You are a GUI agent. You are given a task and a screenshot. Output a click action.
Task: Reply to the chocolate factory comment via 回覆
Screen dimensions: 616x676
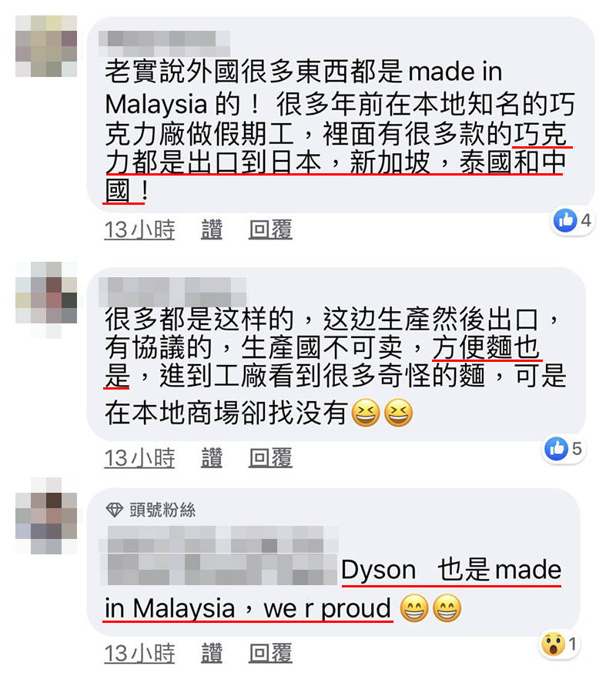point(270,229)
